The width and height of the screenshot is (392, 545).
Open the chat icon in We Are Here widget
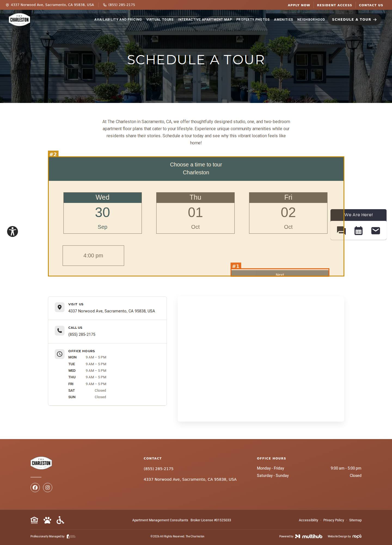tap(341, 231)
